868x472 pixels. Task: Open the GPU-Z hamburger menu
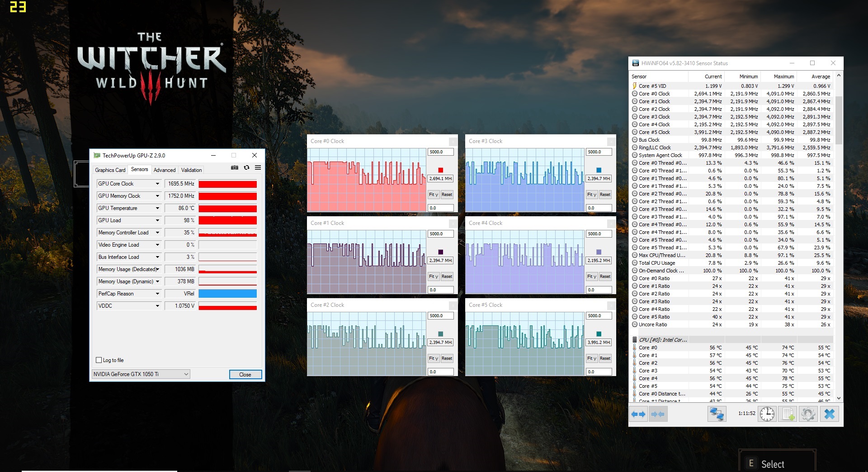[x=258, y=167]
